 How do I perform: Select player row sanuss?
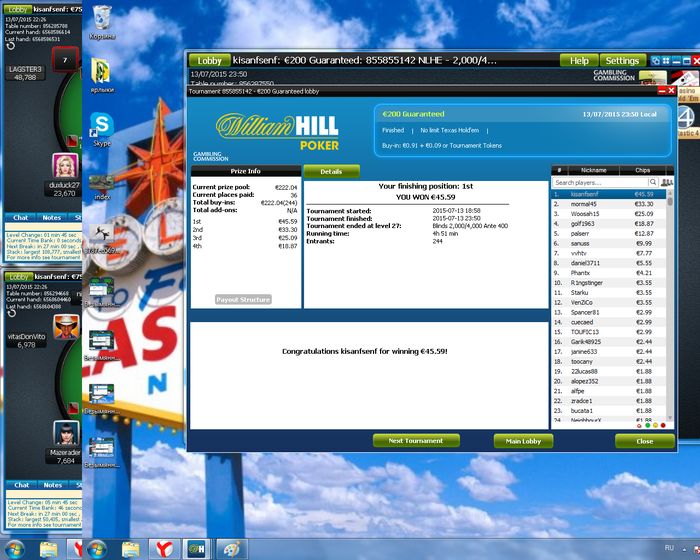609,243
